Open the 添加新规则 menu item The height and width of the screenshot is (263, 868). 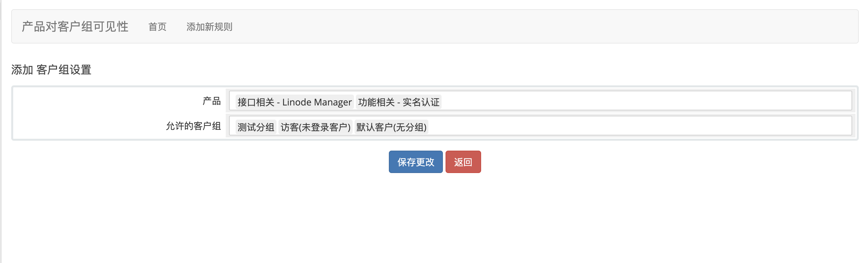pos(209,27)
